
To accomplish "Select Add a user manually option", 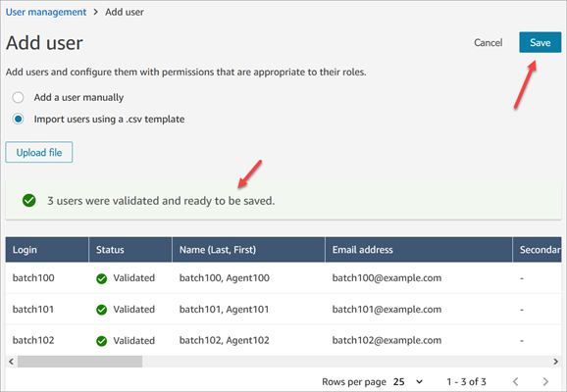I will click(x=18, y=98).
